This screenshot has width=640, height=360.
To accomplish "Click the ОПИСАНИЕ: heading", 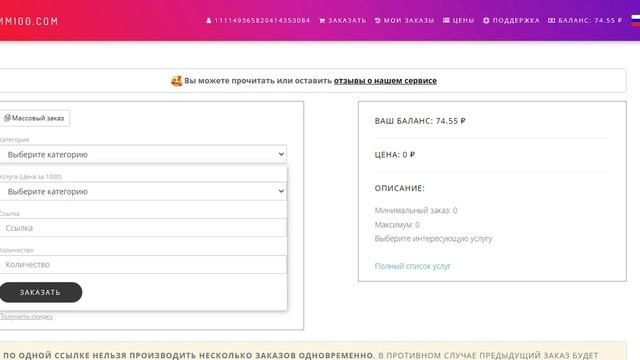I will click(400, 188).
